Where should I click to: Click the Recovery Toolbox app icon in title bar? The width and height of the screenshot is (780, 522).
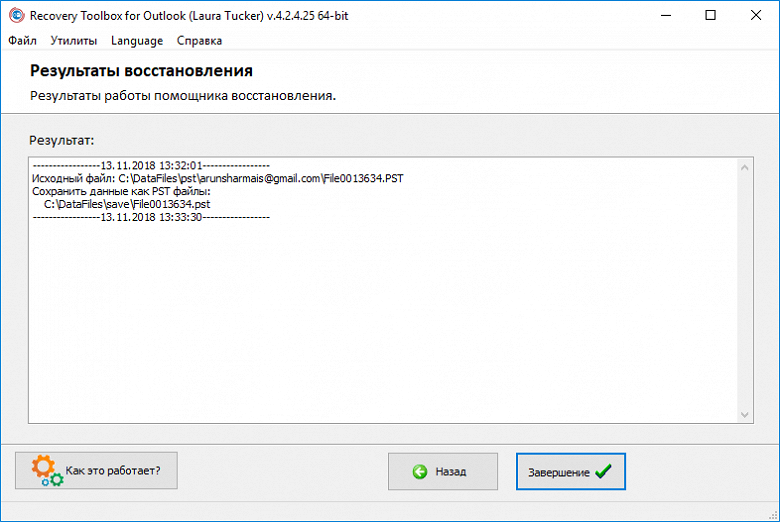16,15
